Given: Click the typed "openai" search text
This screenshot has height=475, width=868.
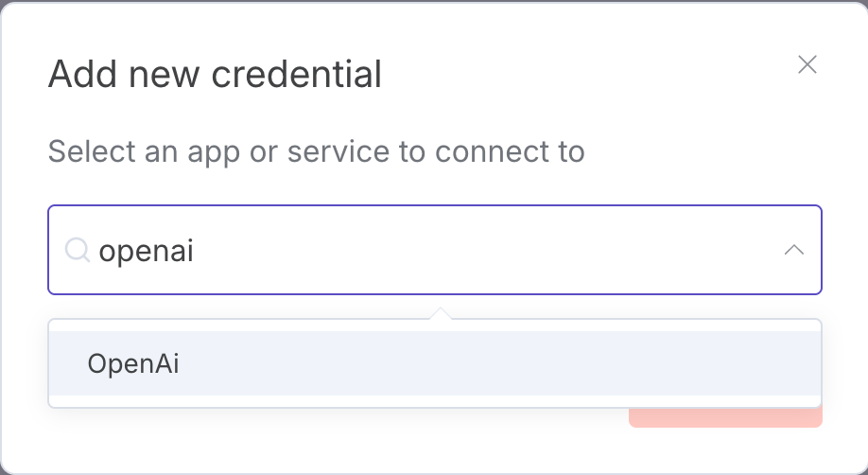Looking at the screenshot, I should (147, 251).
